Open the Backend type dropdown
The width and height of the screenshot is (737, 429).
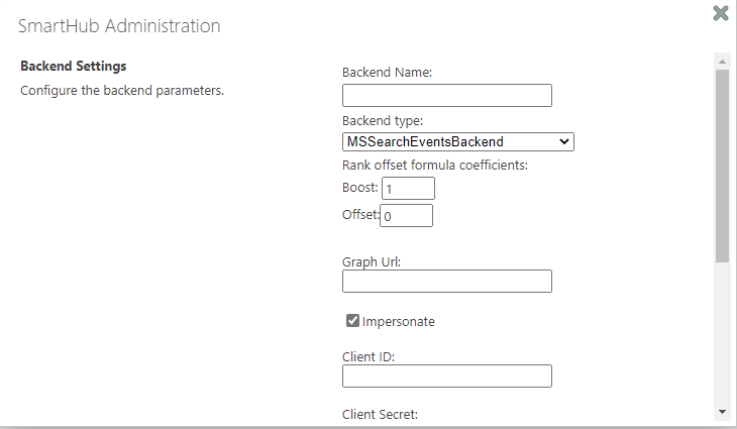tap(458, 142)
